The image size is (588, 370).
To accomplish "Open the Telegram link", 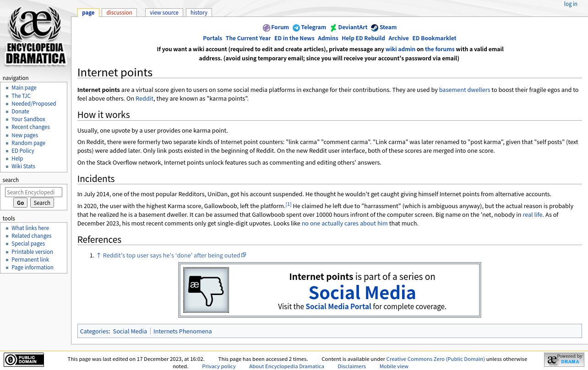I will [313, 27].
